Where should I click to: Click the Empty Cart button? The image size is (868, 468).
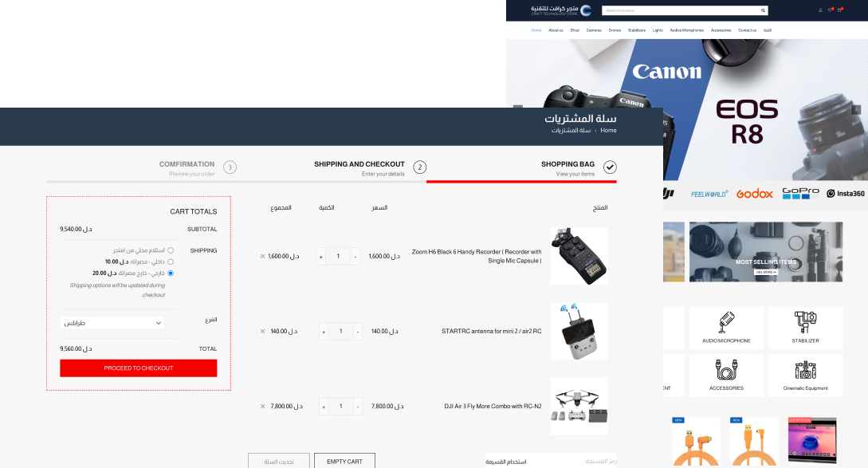pyautogui.click(x=344, y=462)
